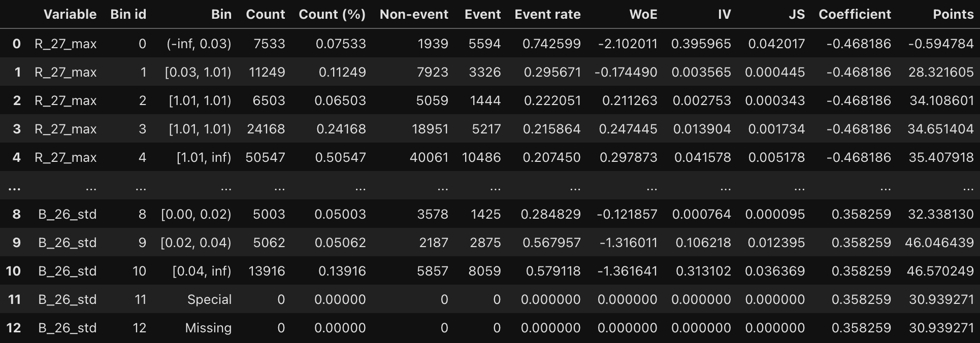Click event value 5594
980x343 pixels.
click(x=484, y=44)
